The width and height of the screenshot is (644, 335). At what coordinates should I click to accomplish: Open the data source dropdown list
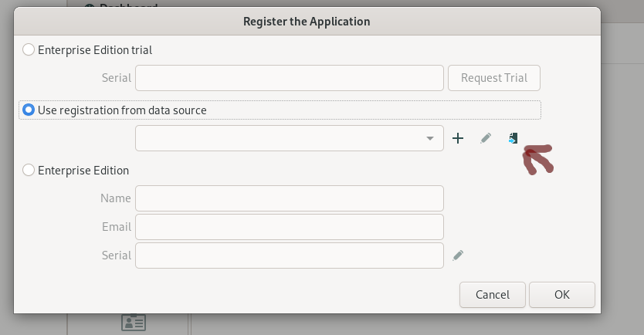(x=290, y=138)
